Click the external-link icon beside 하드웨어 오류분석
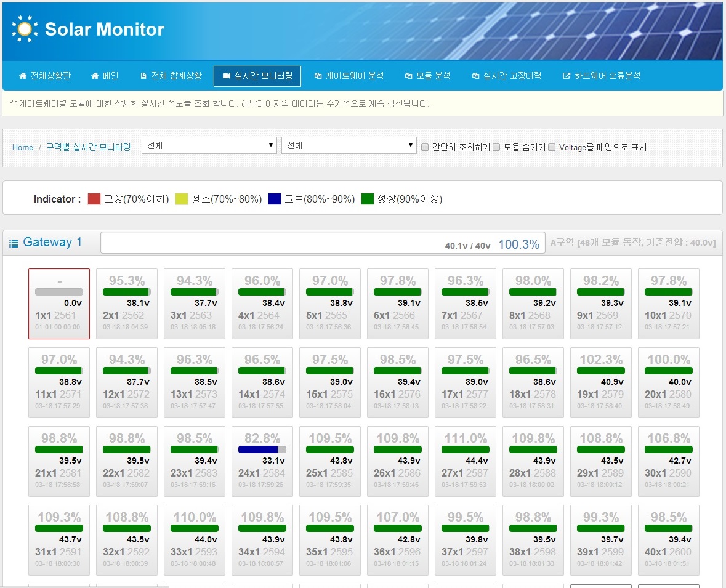The height and width of the screenshot is (588, 726). [x=567, y=76]
